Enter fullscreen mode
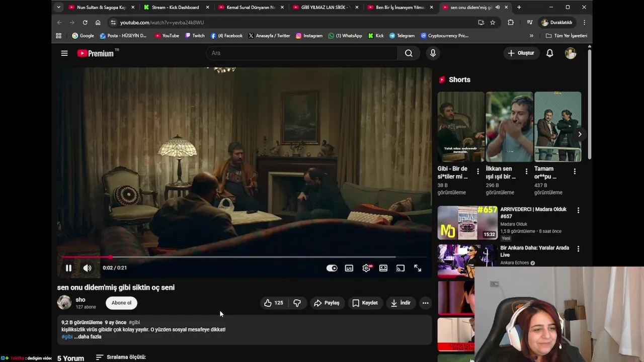This screenshot has height=362, width=644. click(x=418, y=268)
